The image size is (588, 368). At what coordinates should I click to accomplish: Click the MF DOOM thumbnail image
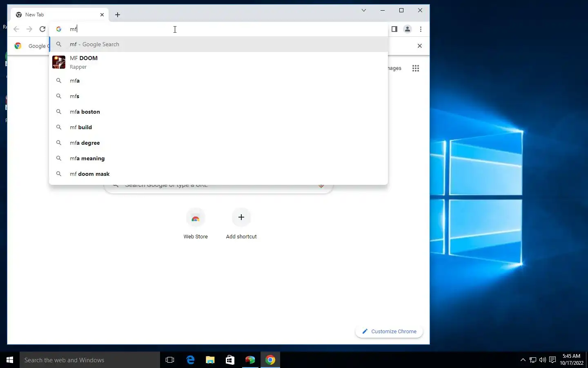coord(59,62)
